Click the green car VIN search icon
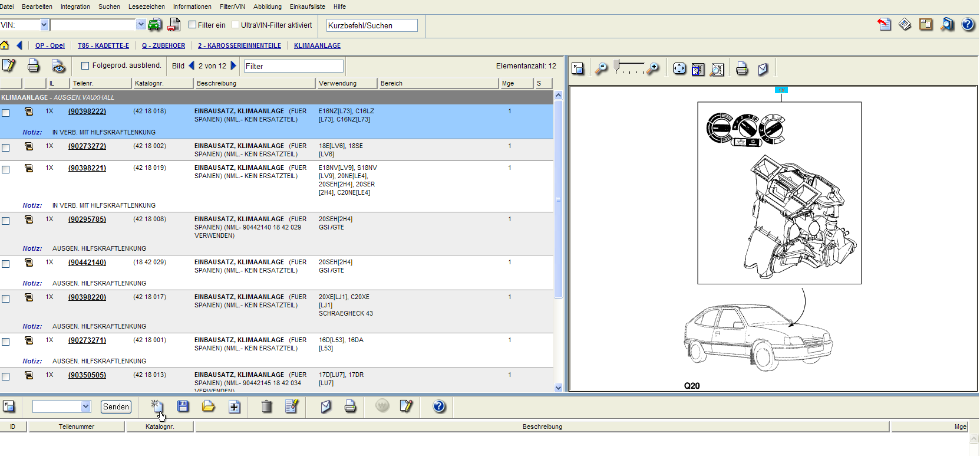 pos(154,25)
